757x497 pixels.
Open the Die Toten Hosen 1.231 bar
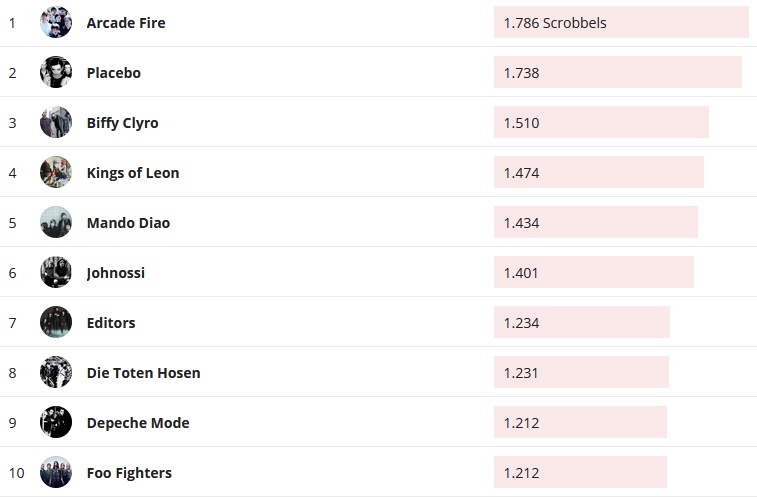581,372
